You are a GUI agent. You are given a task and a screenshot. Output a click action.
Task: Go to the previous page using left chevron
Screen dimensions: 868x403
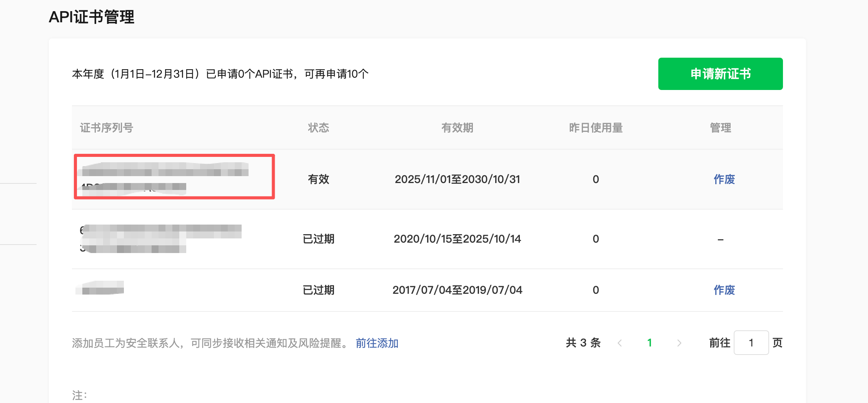[619, 343]
